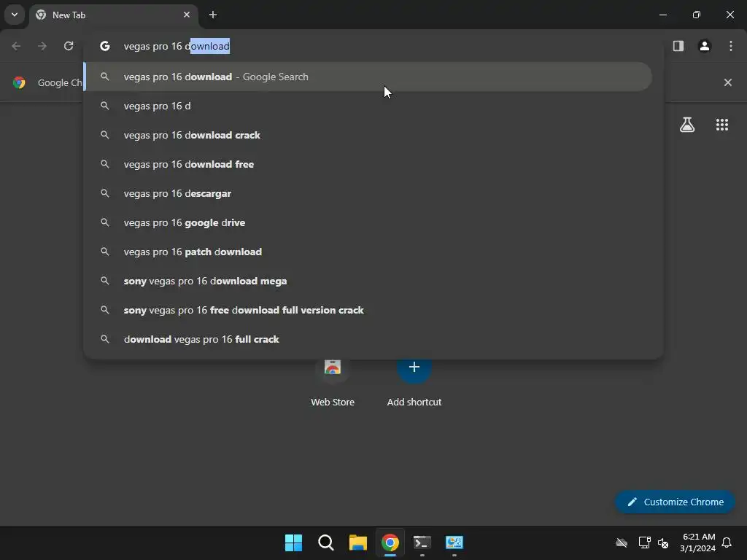Open Windows taskbar Search
Screen dimensions: 747x560
pos(326,542)
